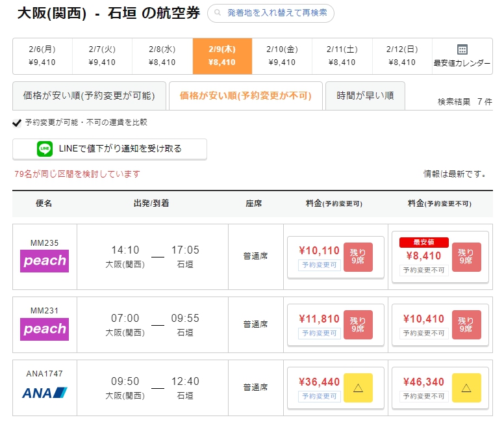Choose the ¥46,340 non-changeable fare for ANA1747
The height and width of the screenshot is (422, 504).
click(x=440, y=388)
